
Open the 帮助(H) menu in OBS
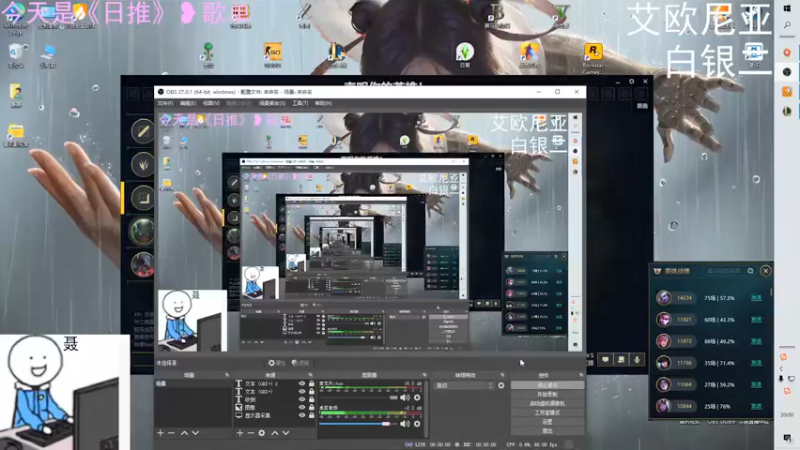[323, 104]
